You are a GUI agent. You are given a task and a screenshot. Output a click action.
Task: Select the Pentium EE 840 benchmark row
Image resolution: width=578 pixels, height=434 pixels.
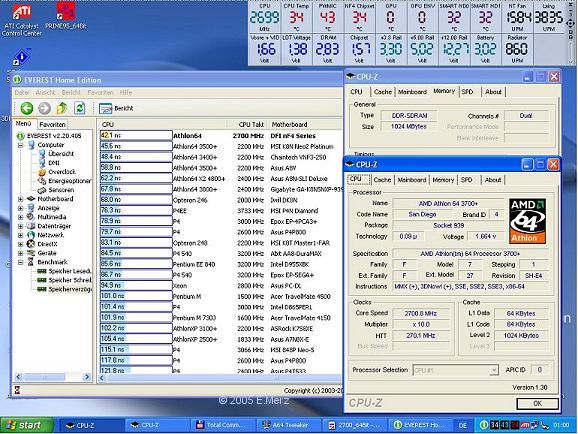(x=220, y=264)
